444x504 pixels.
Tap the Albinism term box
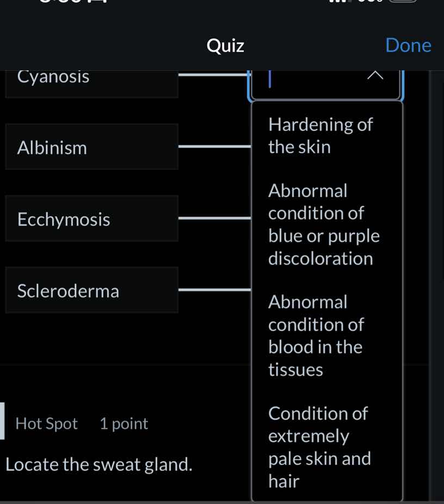[x=91, y=147]
